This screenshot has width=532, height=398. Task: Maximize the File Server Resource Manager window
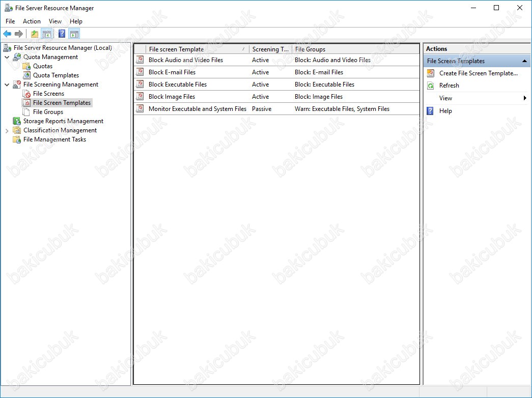496,8
